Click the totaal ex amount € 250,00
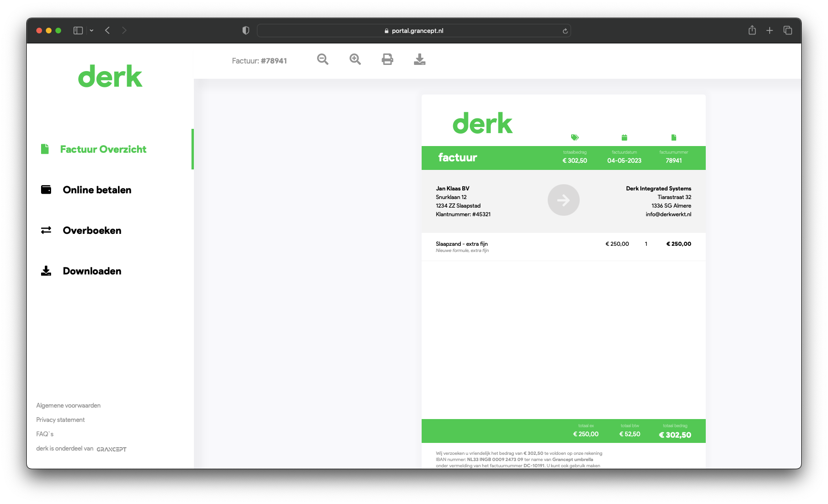This screenshot has height=504, width=828. pos(586,434)
